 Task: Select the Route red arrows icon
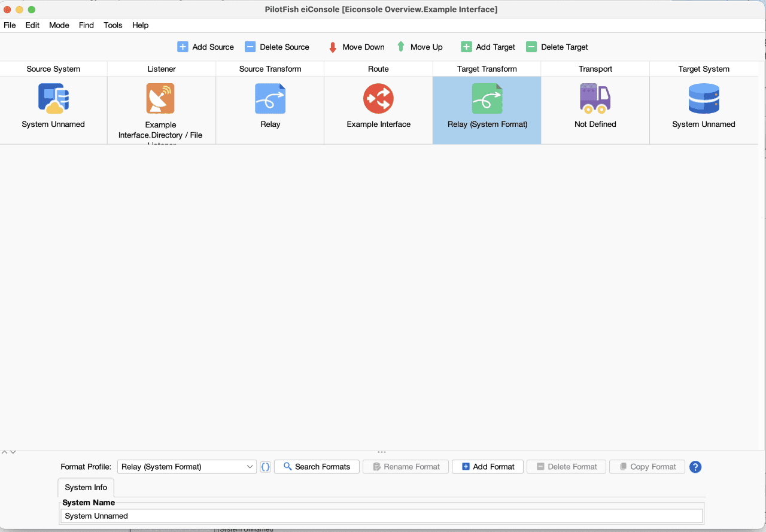(378, 98)
